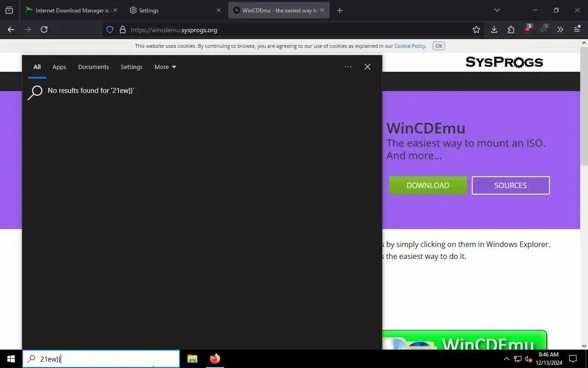Open Firefox downloads panel
Screen dimensions: 588x368
pos(494,29)
